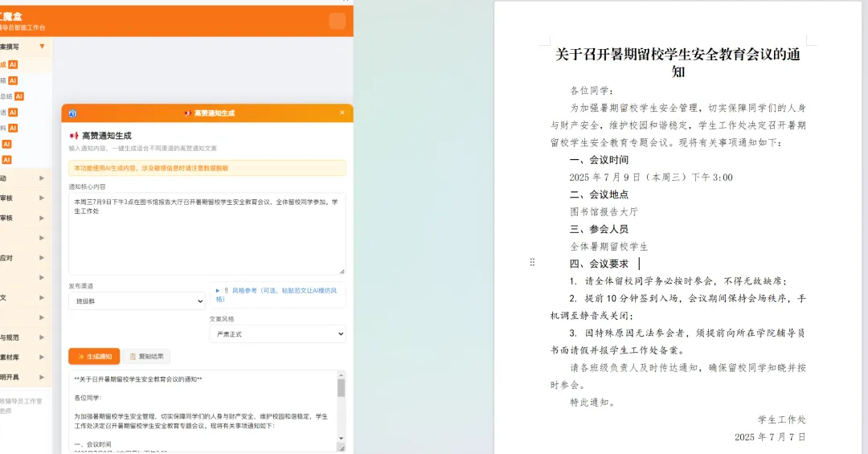The width and height of the screenshot is (868, 454).
Task: Click the output box scrollbar thumb
Action: (x=341, y=388)
